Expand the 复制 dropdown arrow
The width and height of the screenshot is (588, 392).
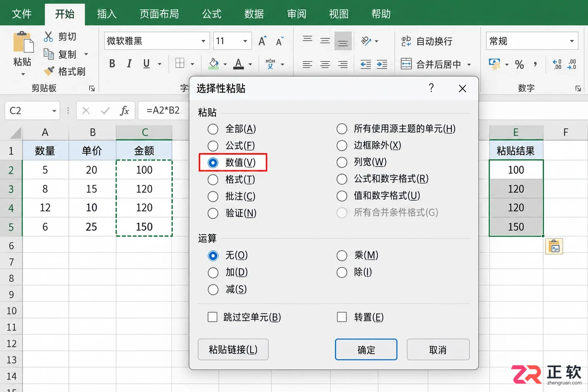coord(86,54)
